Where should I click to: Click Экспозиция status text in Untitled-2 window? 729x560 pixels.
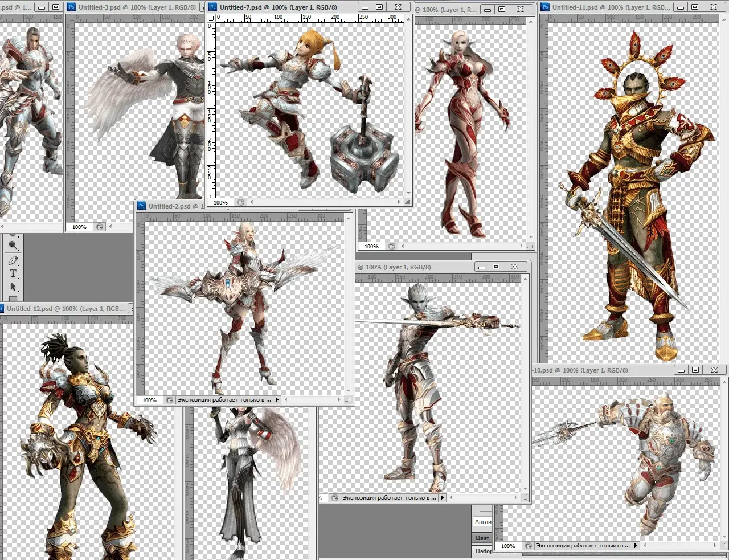pos(224,400)
